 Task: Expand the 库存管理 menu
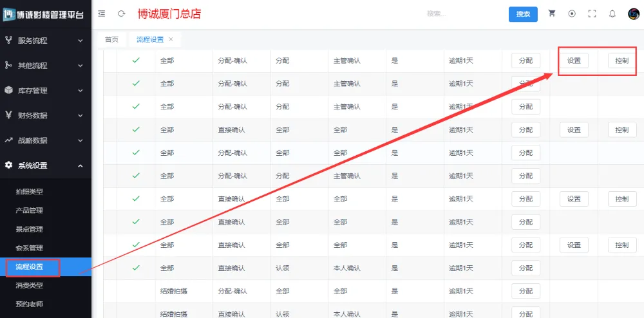[45, 91]
